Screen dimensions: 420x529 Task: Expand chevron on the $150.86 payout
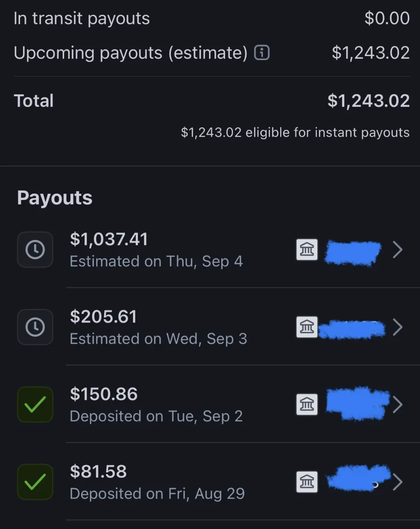pos(398,405)
